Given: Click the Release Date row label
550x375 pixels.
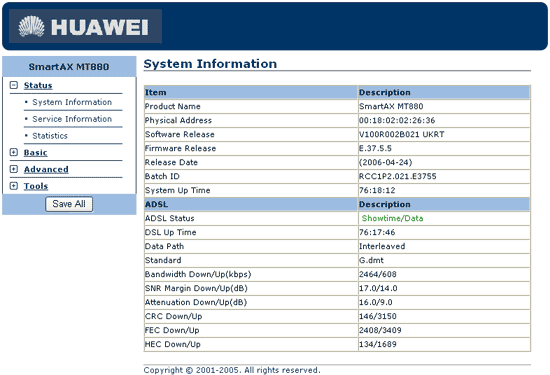Looking at the screenshot, I should tap(171, 162).
